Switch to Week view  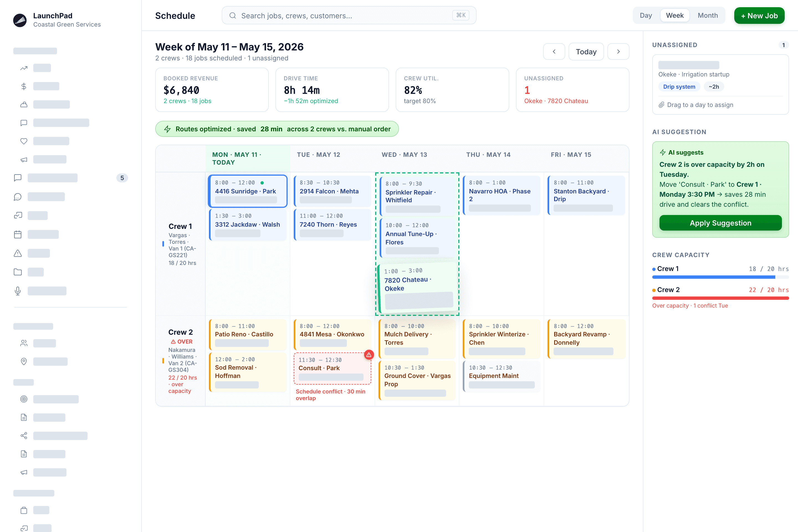click(674, 16)
